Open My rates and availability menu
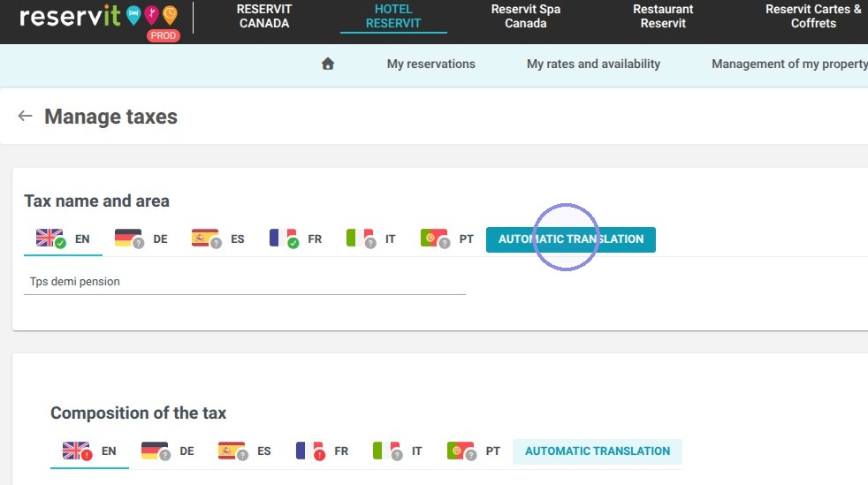This screenshot has height=485, width=868. tap(593, 64)
